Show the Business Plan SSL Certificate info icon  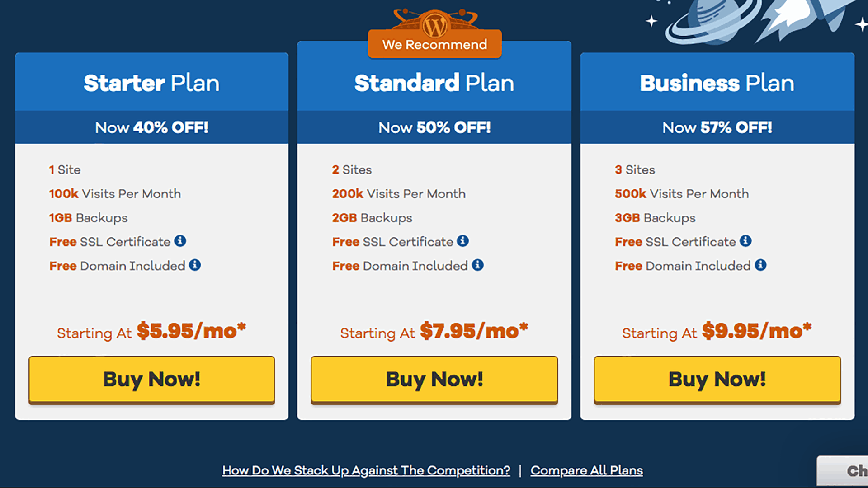click(x=745, y=241)
